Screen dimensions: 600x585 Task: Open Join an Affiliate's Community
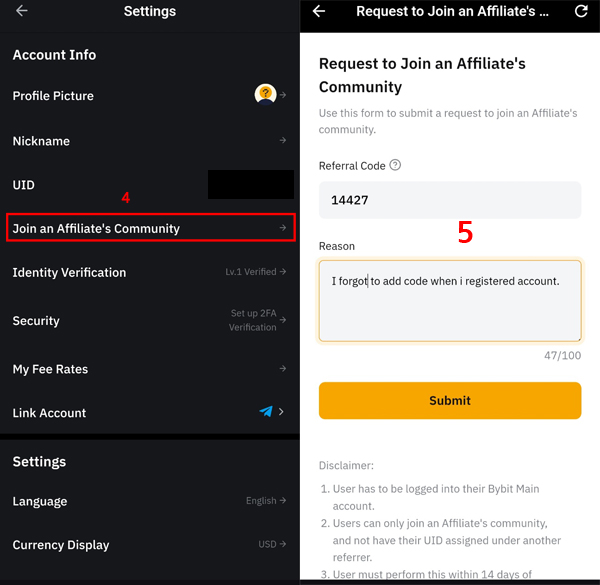tap(151, 228)
